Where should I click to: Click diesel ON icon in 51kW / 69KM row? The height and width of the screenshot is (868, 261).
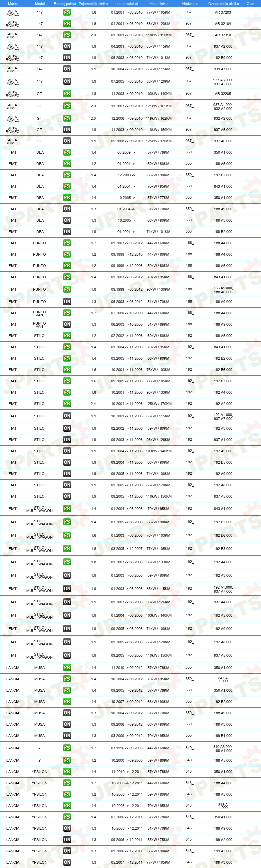point(67,324)
